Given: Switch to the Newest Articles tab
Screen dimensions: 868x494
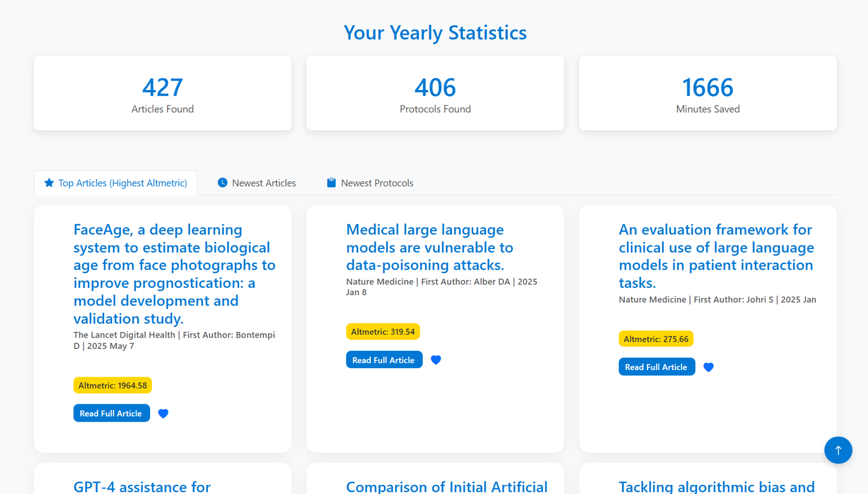Looking at the screenshot, I should (x=257, y=183).
